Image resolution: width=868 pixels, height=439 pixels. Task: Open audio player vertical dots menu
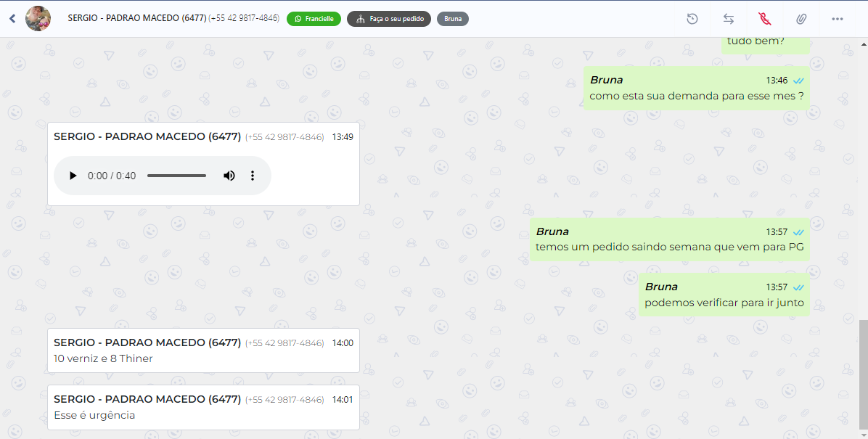tap(253, 176)
